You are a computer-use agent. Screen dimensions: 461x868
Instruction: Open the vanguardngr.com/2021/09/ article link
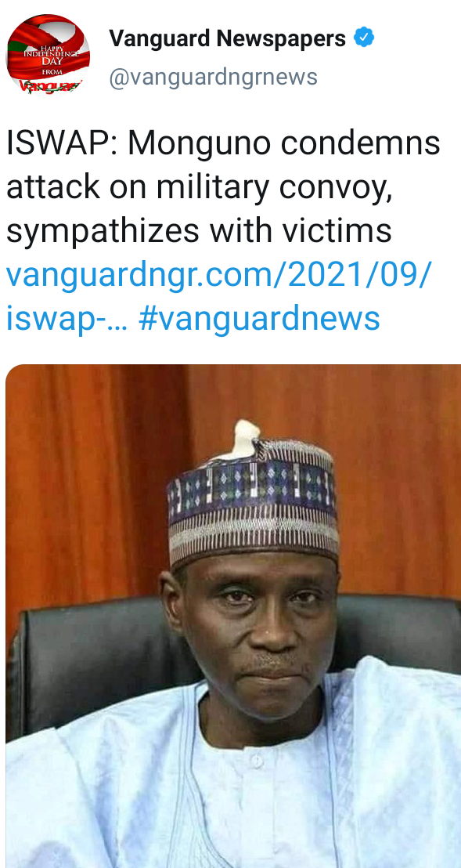coord(219,274)
